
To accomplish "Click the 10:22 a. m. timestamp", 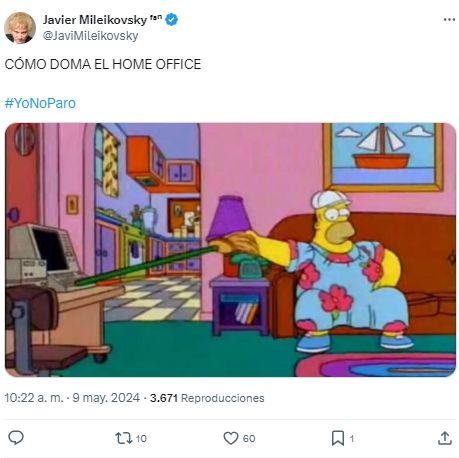I will (34, 398).
